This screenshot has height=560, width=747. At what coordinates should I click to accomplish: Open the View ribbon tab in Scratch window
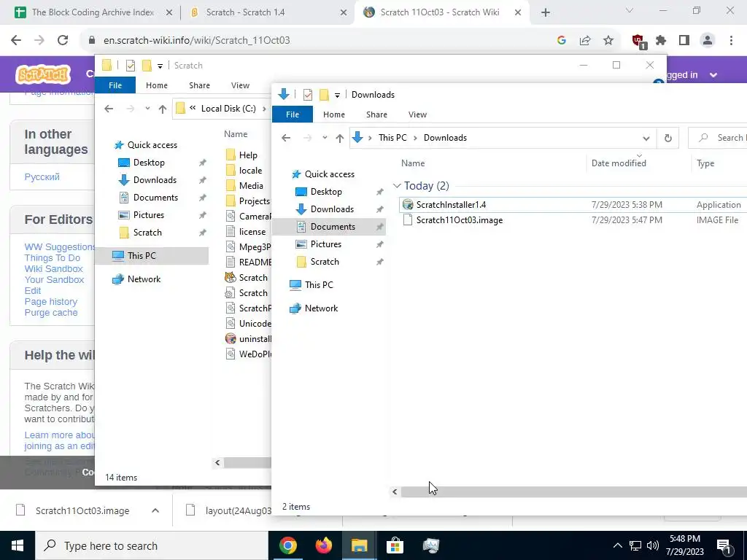click(240, 85)
